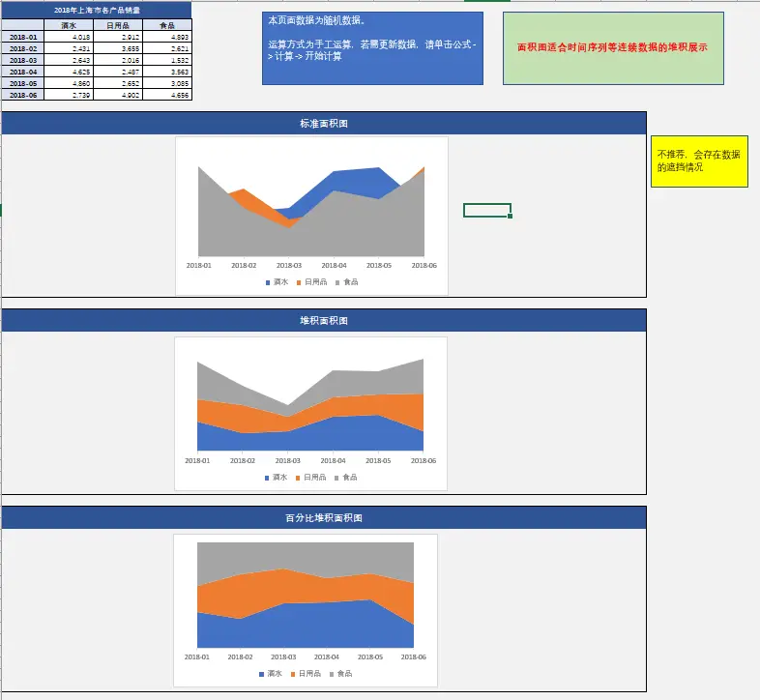Click the 日用品 column header in the table

(118, 25)
